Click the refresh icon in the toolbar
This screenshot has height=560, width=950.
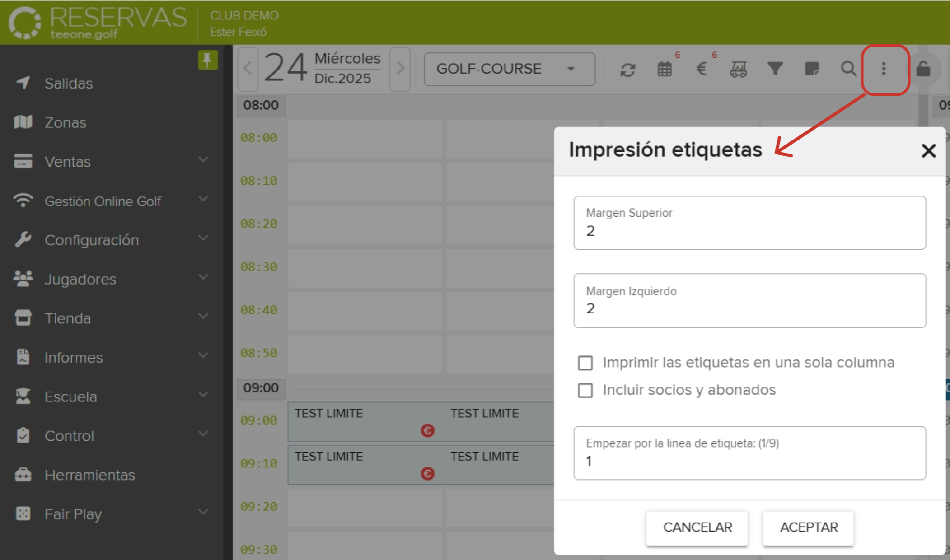[628, 69]
